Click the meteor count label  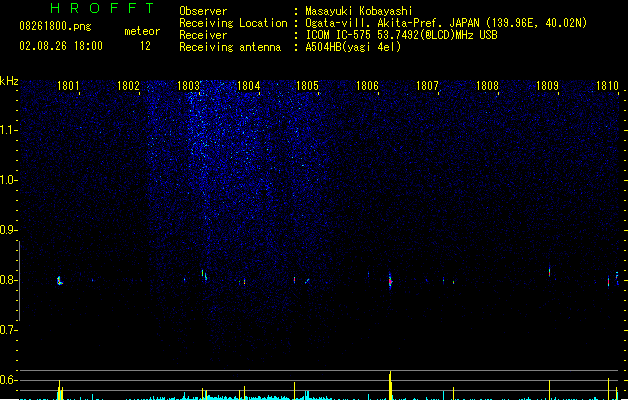[142, 31]
